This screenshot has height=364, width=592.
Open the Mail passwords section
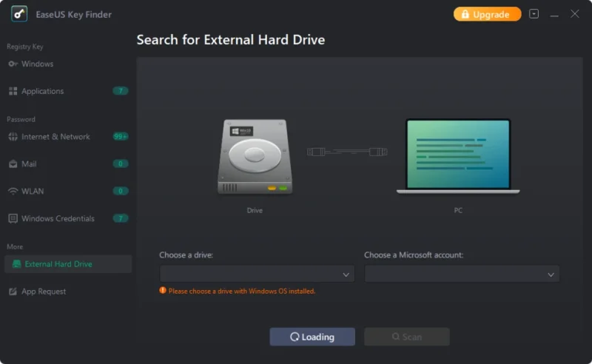(29, 164)
